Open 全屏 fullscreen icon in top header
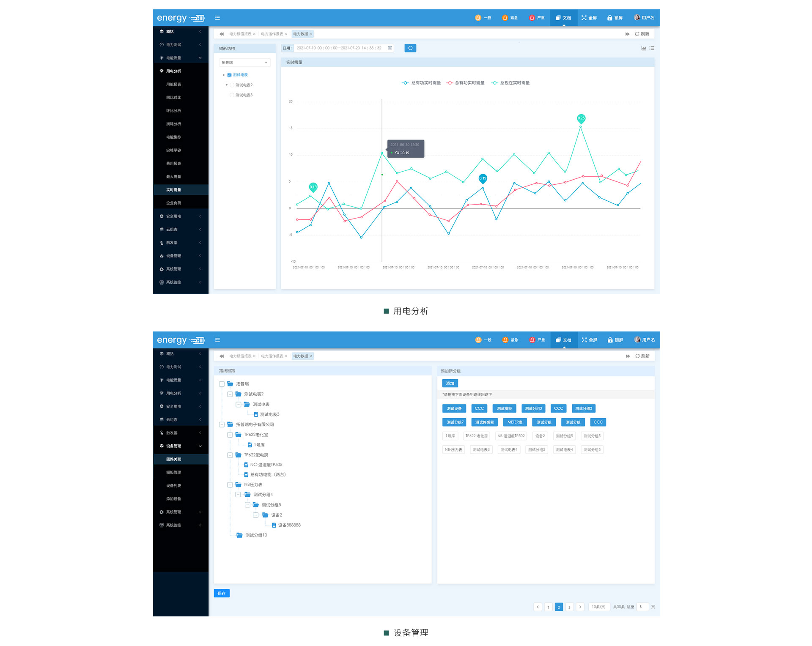Viewport: 812px width, 646px height. (584, 18)
